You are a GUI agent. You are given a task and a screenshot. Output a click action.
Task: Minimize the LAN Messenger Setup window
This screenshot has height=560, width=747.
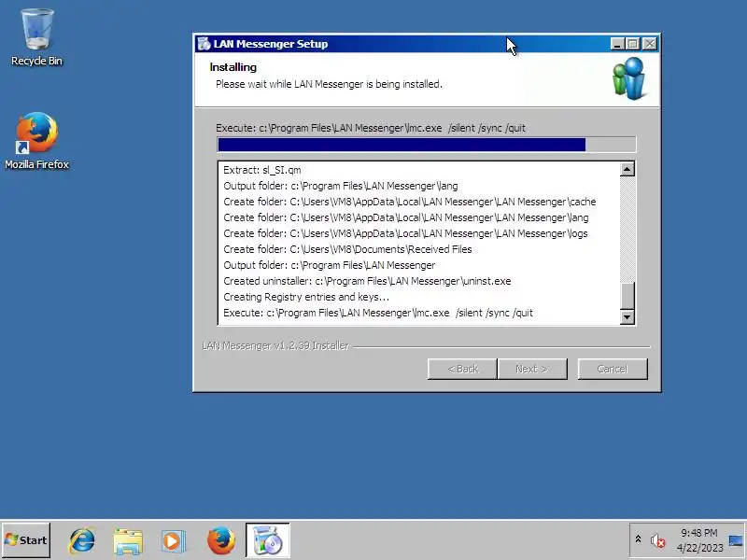(x=617, y=44)
